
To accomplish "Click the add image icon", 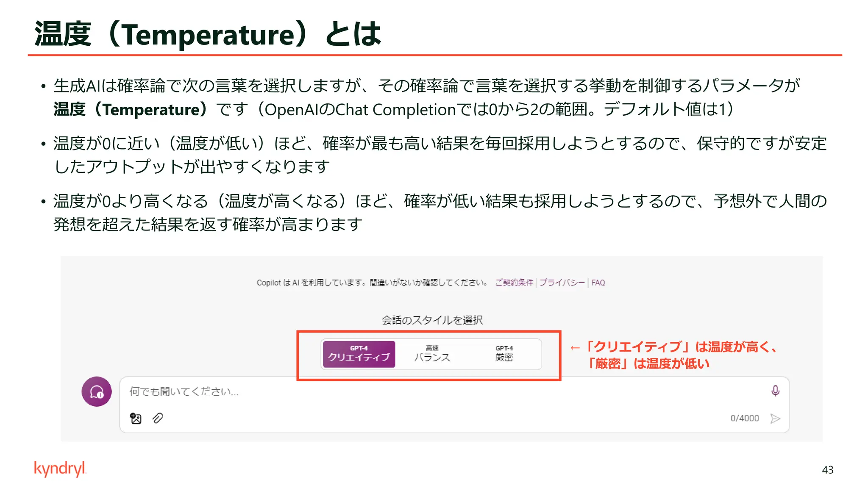I will pyautogui.click(x=136, y=418).
